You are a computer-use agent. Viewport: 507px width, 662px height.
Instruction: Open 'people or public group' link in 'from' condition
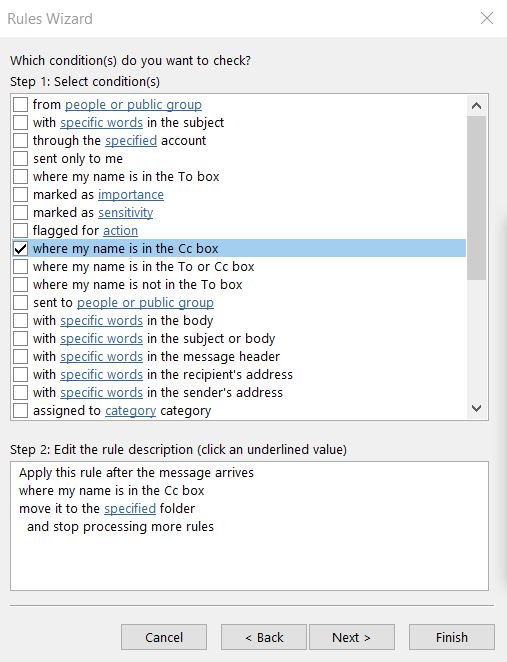pyautogui.click(x=133, y=104)
